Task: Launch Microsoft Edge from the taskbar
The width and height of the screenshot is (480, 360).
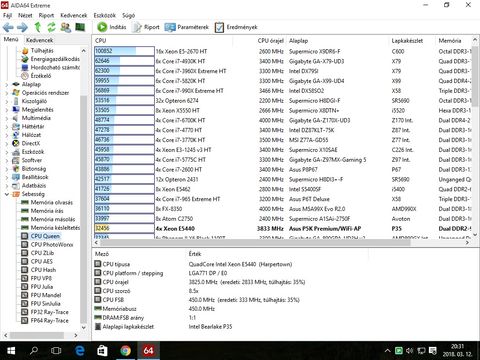Action: tap(80, 351)
